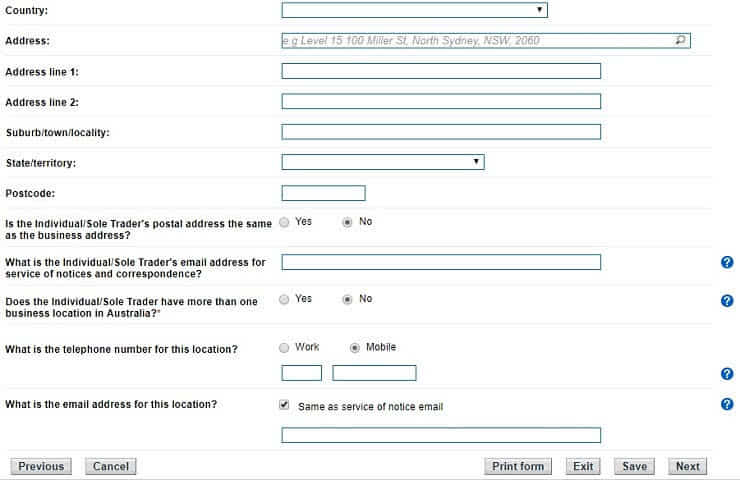Select Yes for more than one business location
Image resolution: width=740 pixels, height=480 pixels.
(285, 299)
